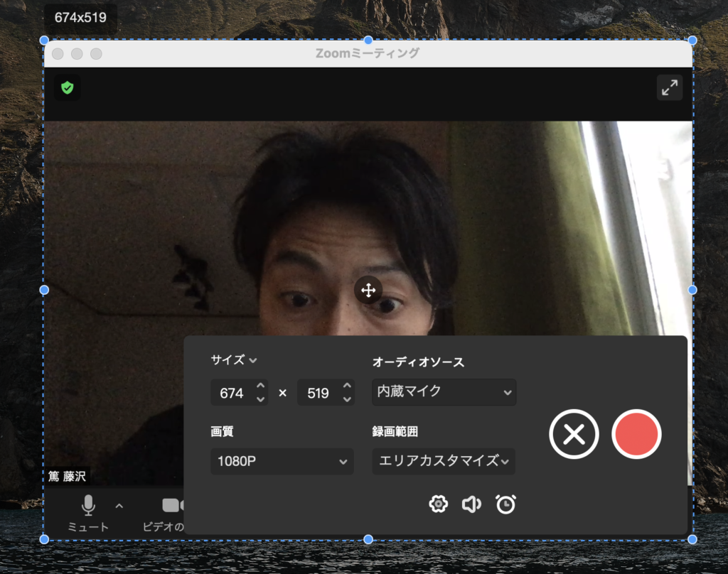Viewport: 728px width, 574px height.
Task: Decrease height with the down stepper arrow
Action: coord(347,399)
